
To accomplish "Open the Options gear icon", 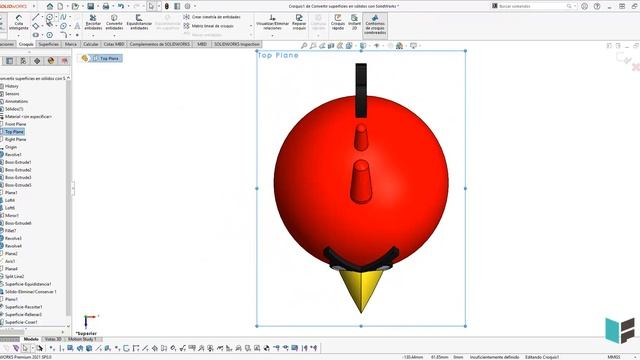I will click(x=187, y=6).
